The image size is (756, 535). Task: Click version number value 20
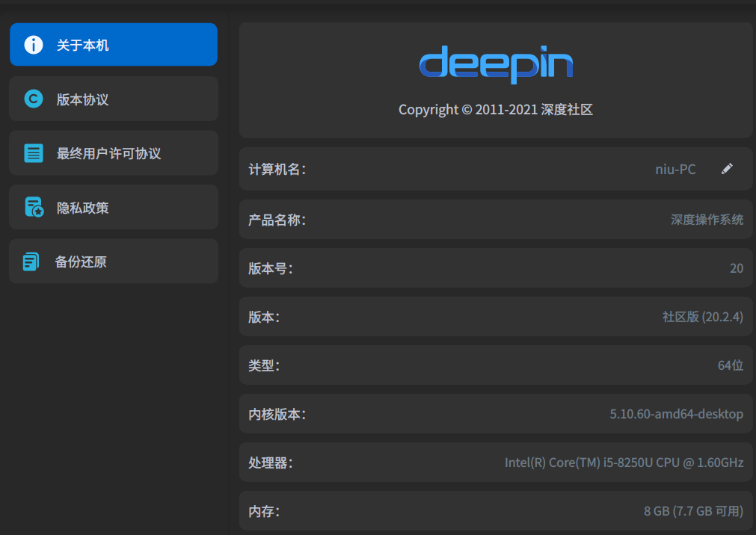737,268
